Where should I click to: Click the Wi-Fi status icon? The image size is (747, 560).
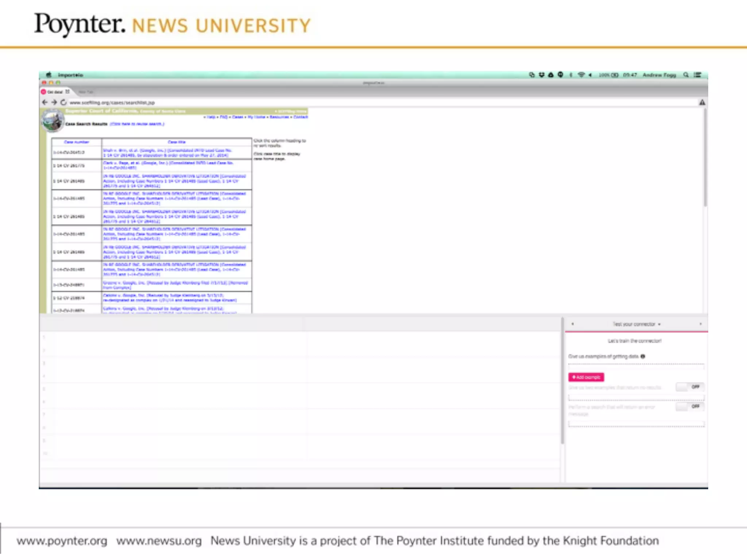[x=581, y=75]
